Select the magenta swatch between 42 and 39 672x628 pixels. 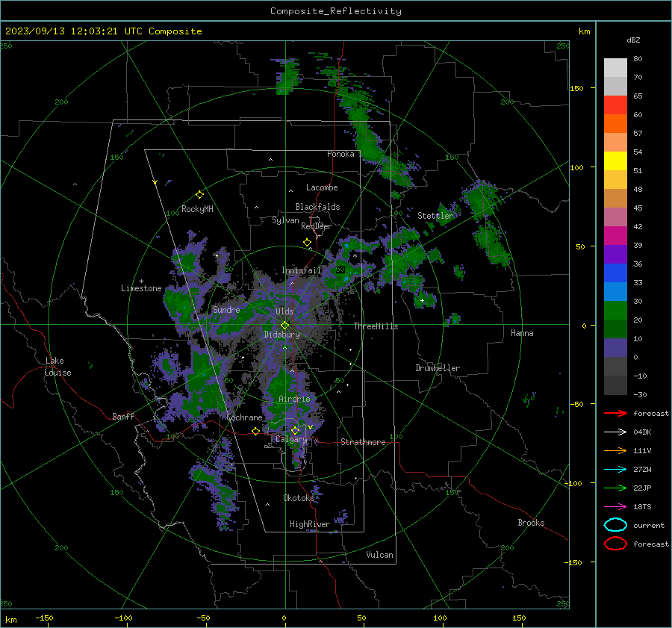[x=615, y=236]
